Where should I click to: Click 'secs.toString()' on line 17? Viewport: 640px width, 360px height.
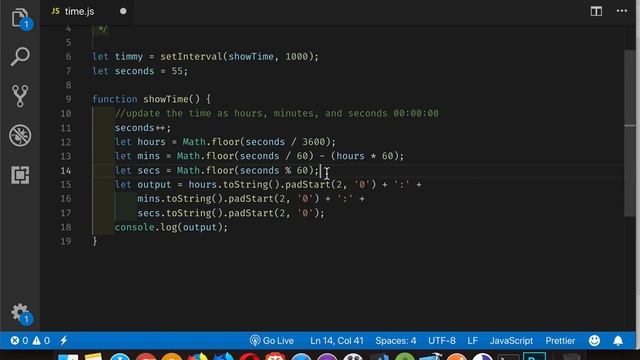[180, 213]
